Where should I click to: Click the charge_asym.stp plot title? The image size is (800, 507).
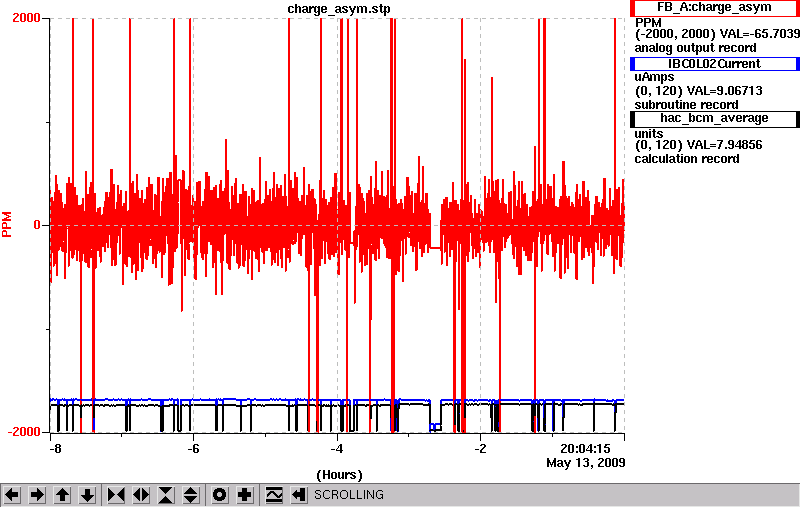click(x=339, y=9)
